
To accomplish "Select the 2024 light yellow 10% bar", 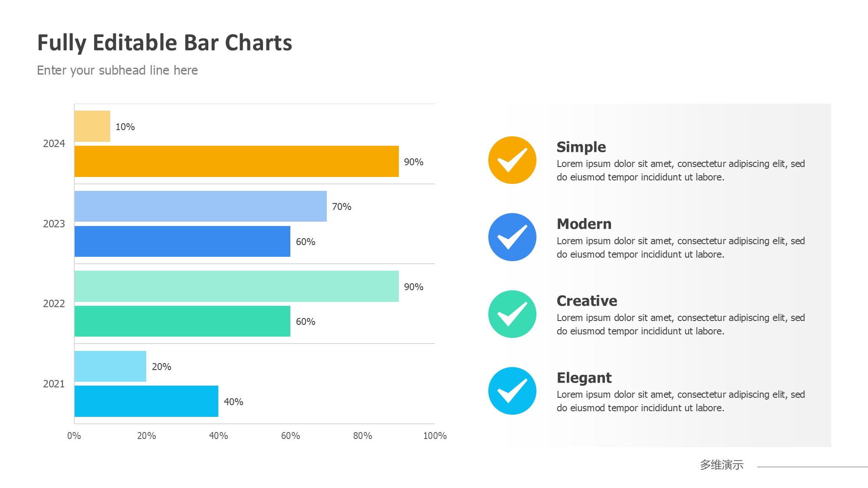I will (92, 126).
